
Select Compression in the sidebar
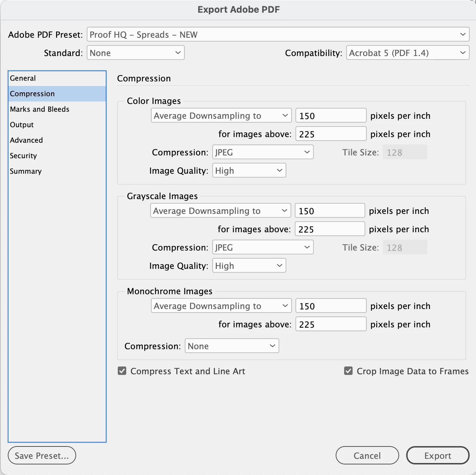pos(57,94)
